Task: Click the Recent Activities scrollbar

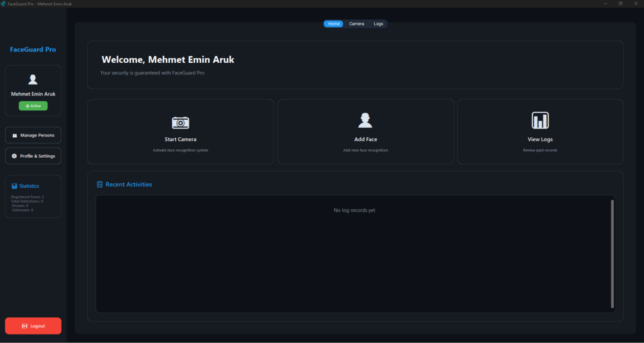Action: [613, 254]
